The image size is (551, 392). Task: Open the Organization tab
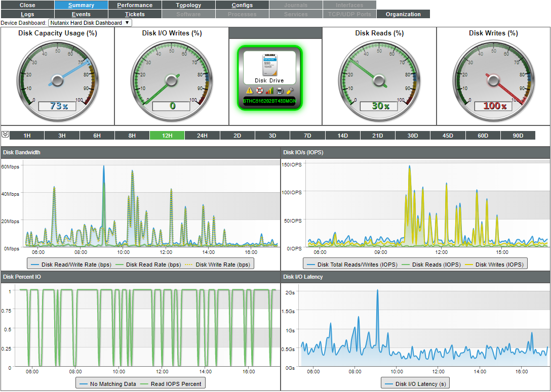pos(403,14)
